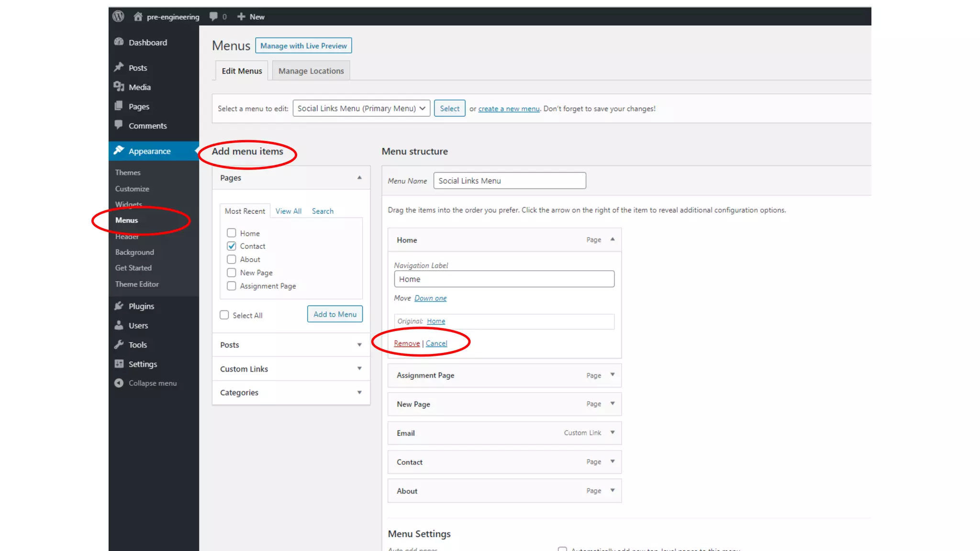Image resolution: width=980 pixels, height=551 pixels.
Task: Click the home icon beside pre-engineering
Action: [x=138, y=17]
